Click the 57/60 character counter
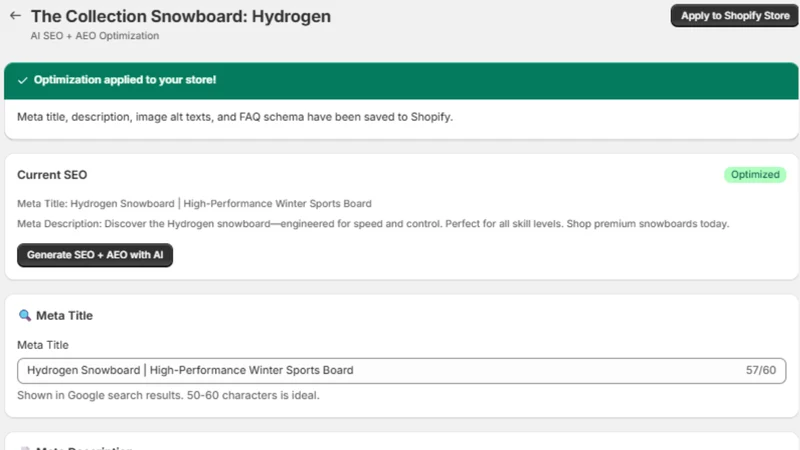800x450 pixels. [761, 370]
